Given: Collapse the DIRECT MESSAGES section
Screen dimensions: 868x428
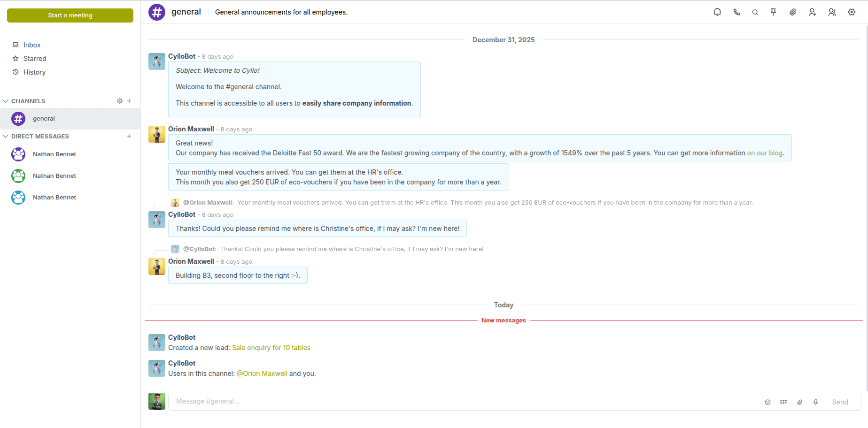Looking at the screenshot, I should click(6, 136).
